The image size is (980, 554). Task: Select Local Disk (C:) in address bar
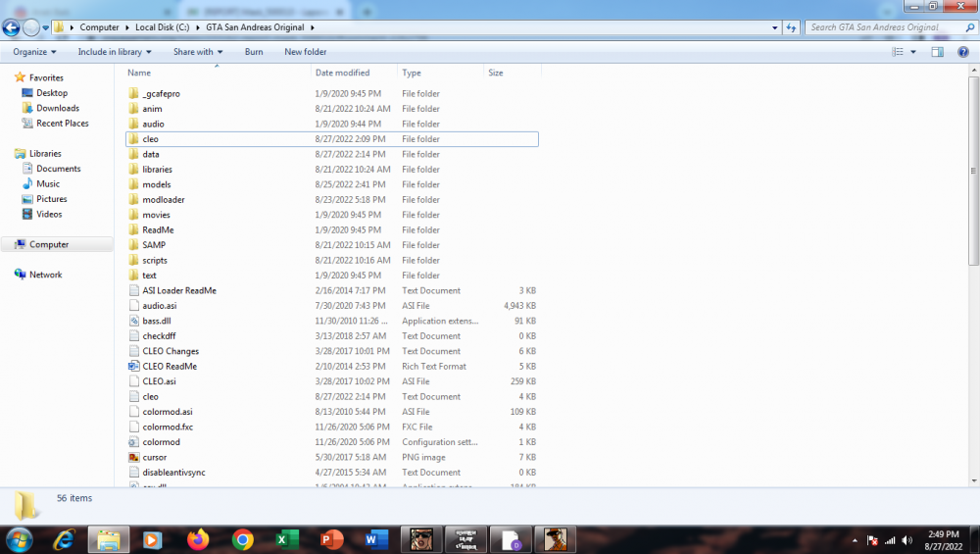(x=162, y=27)
